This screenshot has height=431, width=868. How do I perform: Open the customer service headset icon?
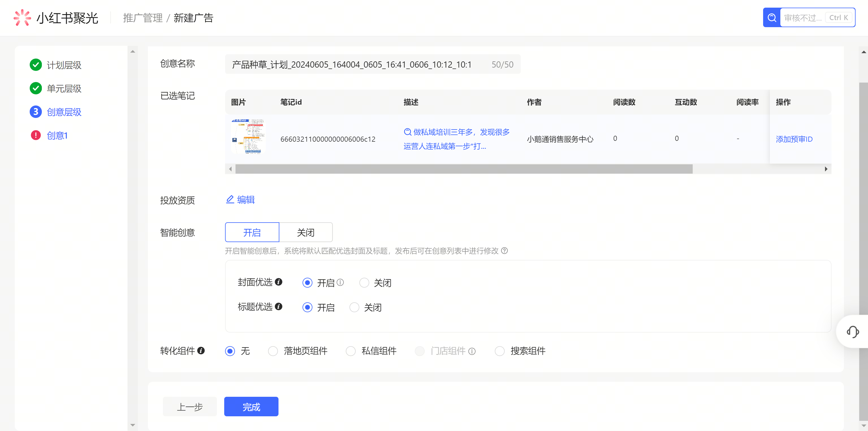(x=853, y=331)
